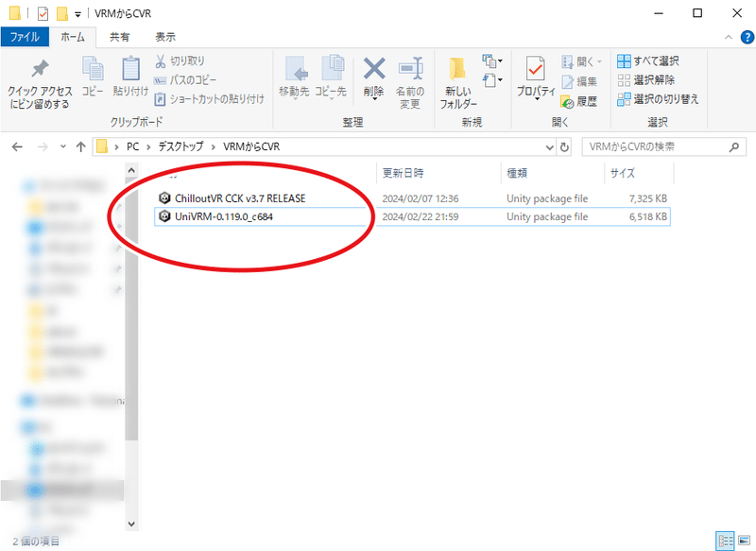Click the search magnifier icon
Viewport: 756px width, 551px height.
734,147
